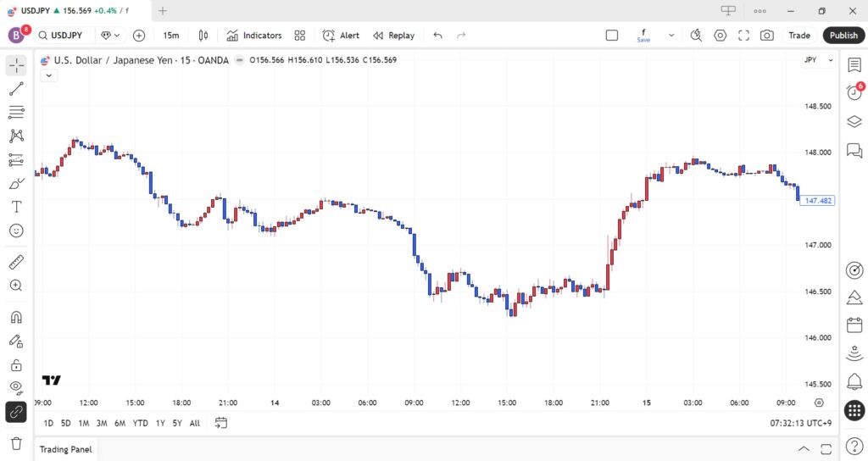Switch to the 1M time range

(x=83, y=423)
